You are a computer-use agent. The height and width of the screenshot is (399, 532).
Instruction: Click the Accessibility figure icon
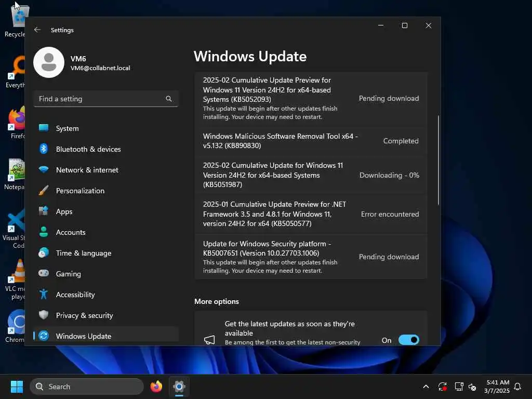click(x=44, y=294)
